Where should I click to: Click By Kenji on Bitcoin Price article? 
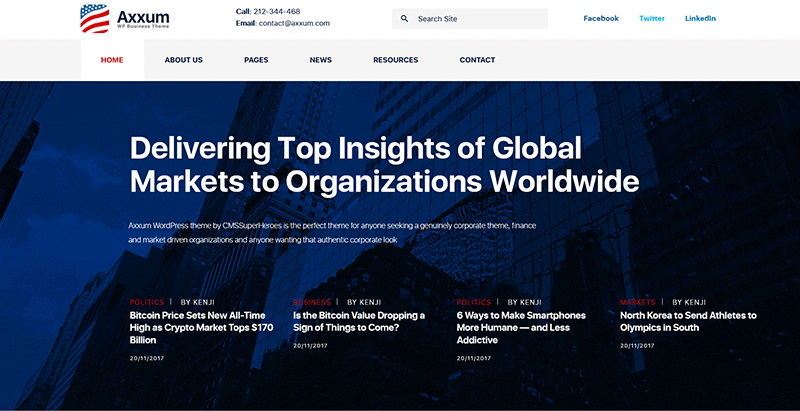(197, 302)
